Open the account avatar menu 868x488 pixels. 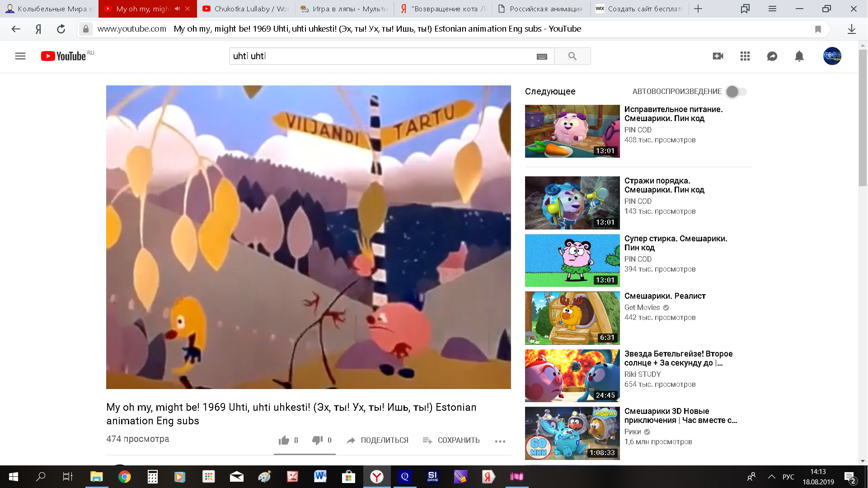[832, 56]
